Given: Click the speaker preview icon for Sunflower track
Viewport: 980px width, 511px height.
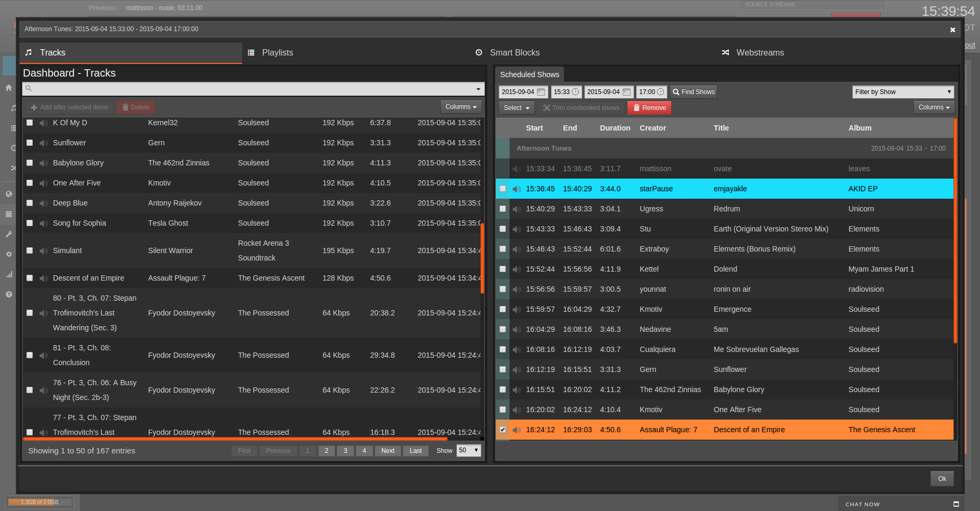Looking at the screenshot, I should click(43, 143).
